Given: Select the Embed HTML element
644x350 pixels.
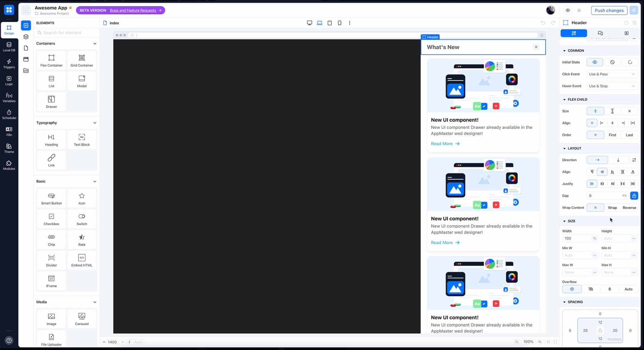Looking at the screenshot, I should pyautogui.click(x=82, y=261).
